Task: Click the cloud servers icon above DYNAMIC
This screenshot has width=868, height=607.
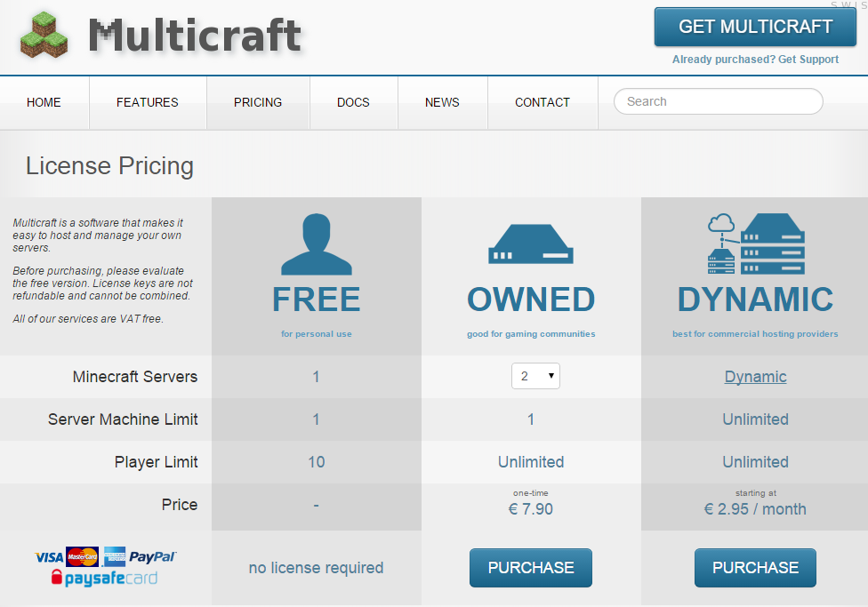Action: (x=754, y=242)
